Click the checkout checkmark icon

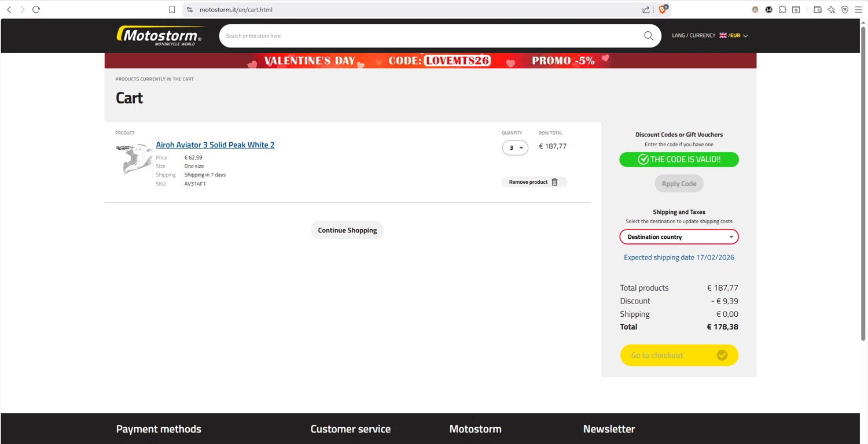[722, 355]
